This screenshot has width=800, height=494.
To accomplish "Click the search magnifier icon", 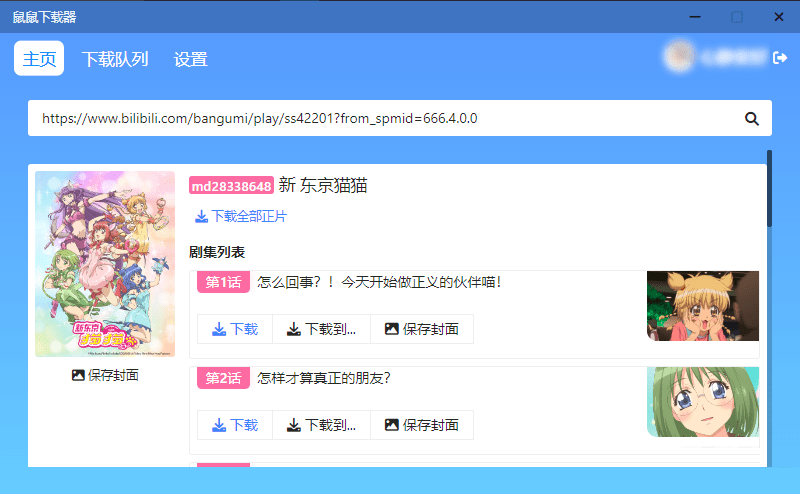I will click(x=752, y=119).
